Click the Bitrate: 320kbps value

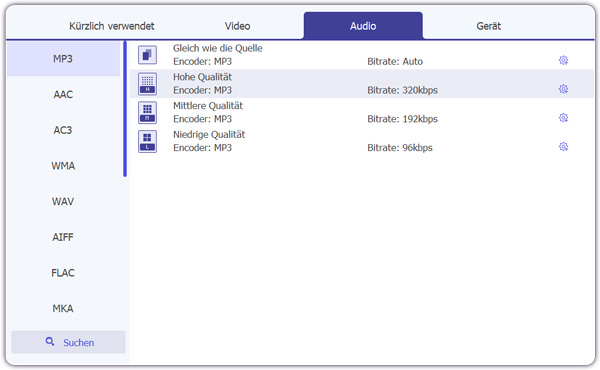coord(402,90)
